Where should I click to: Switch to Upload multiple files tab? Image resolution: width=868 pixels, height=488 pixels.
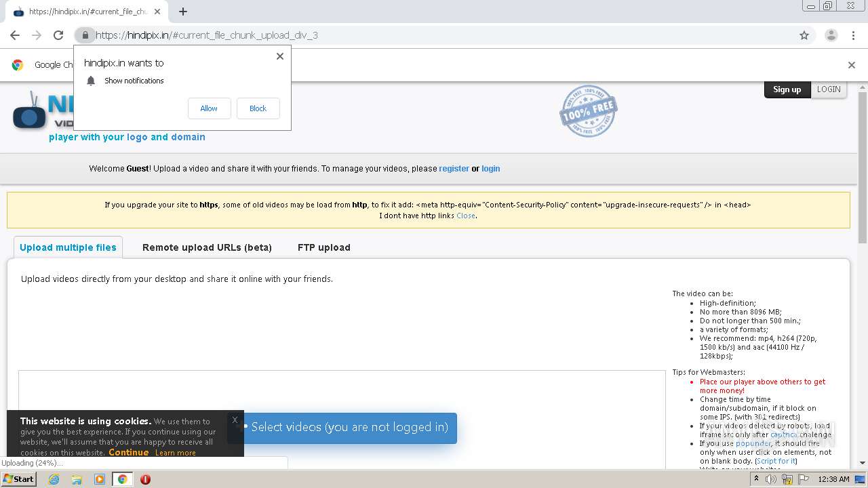click(x=68, y=247)
